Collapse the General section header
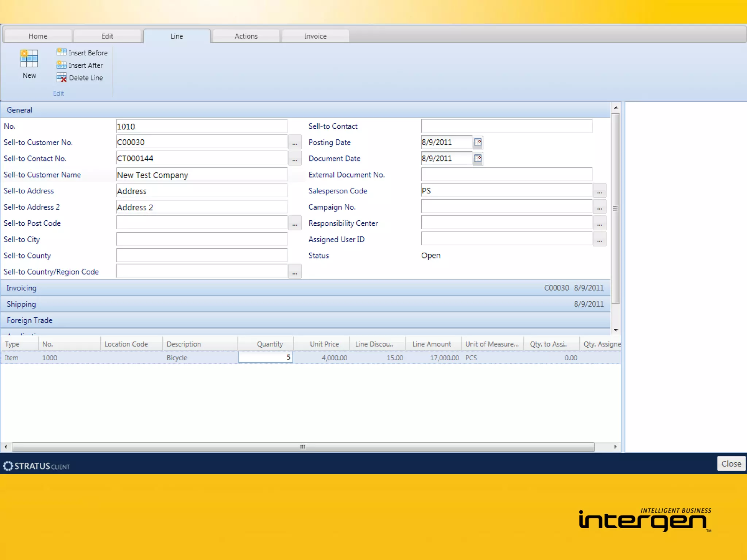 tap(305, 110)
